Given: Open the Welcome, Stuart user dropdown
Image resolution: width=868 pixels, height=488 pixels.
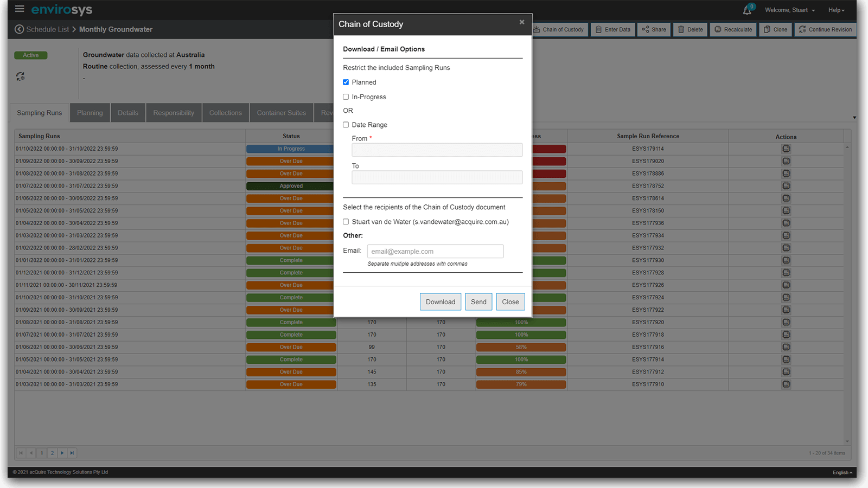Looking at the screenshot, I should [789, 10].
